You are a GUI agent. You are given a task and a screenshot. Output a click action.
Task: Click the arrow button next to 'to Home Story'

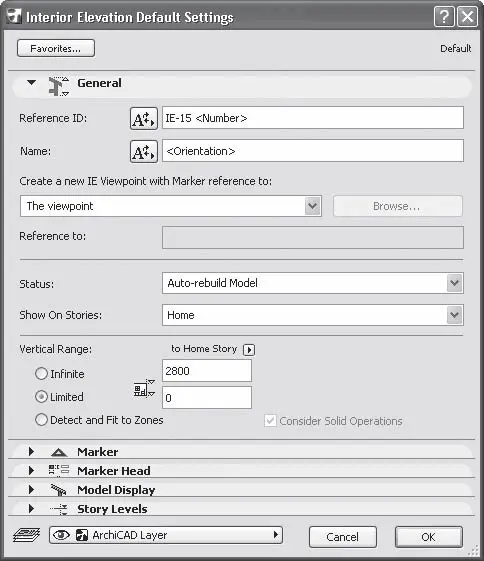[249, 350]
